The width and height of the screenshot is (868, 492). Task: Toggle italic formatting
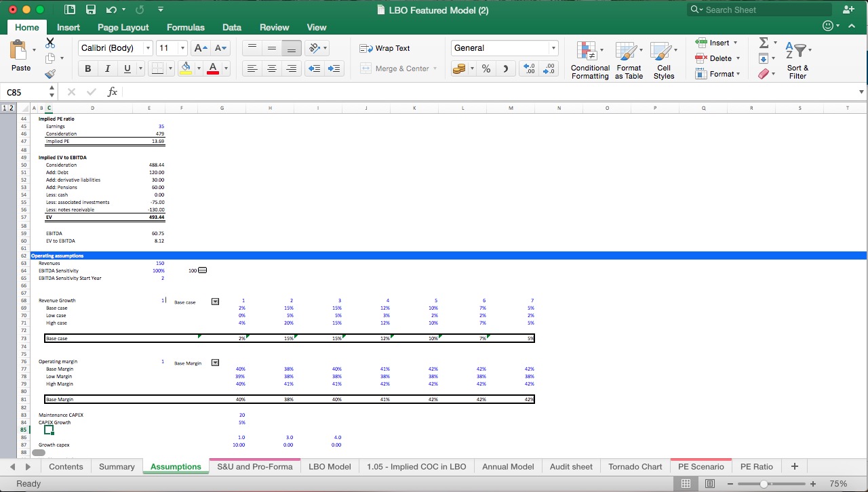(x=107, y=68)
